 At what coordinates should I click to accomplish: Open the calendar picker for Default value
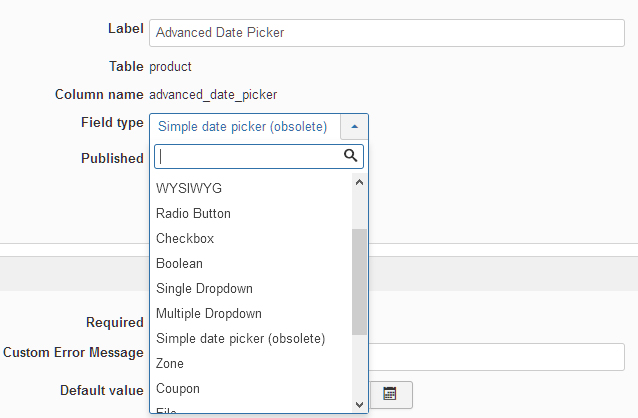pyautogui.click(x=390, y=394)
